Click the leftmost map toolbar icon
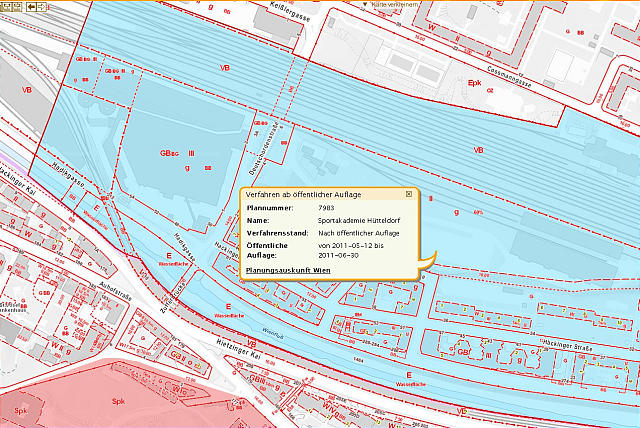 [x=5, y=6]
